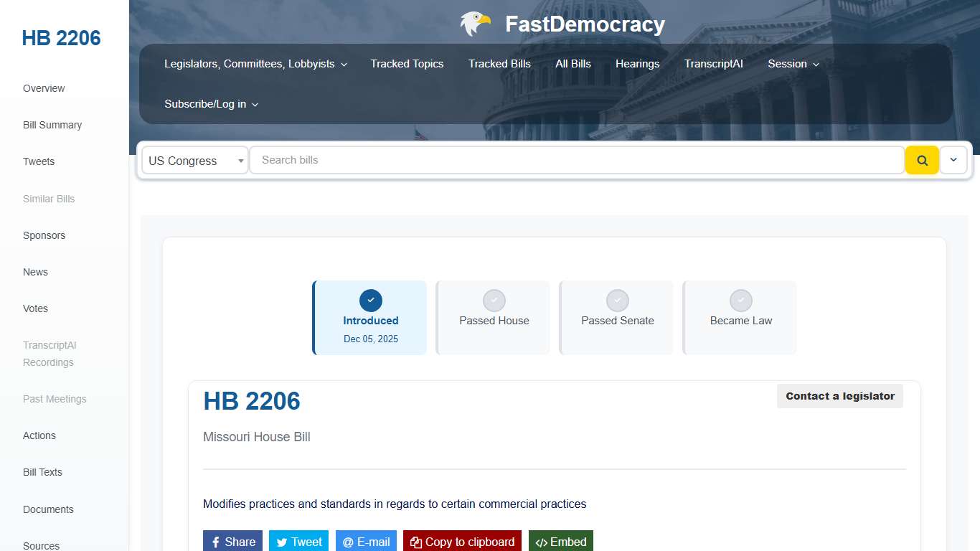Click the Twitter bird Tweet icon
Image resolution: width=980 pixels, height=551 pixels.
coord(282,541)
